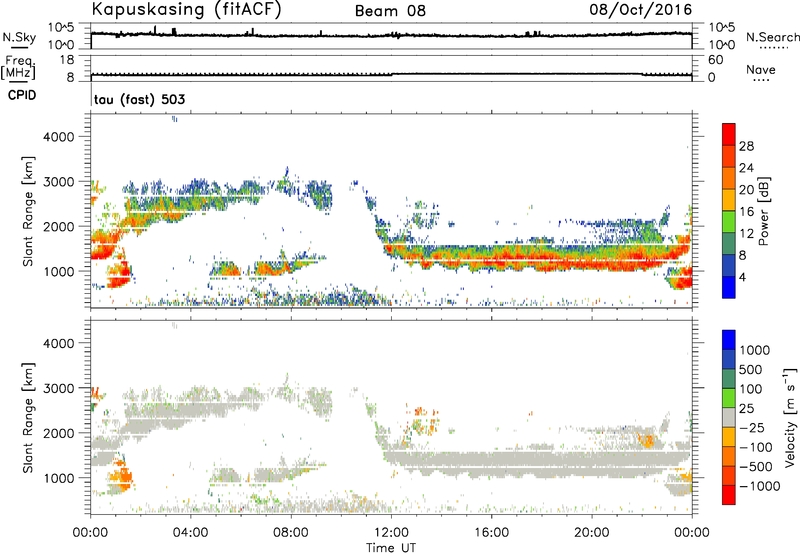The height and width of the screenshot is (554, 800).
Task: Click the 100 label on the velocity colorbar
Action: click(752, 389)
